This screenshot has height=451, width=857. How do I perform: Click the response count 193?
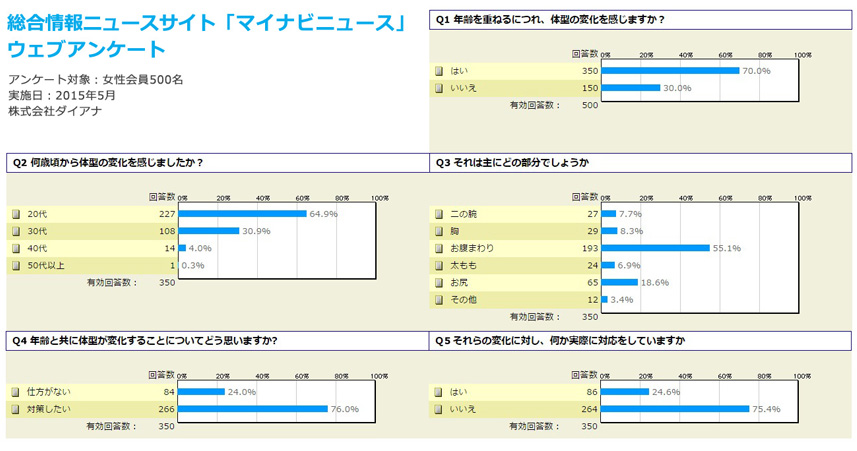coord(590,248)
